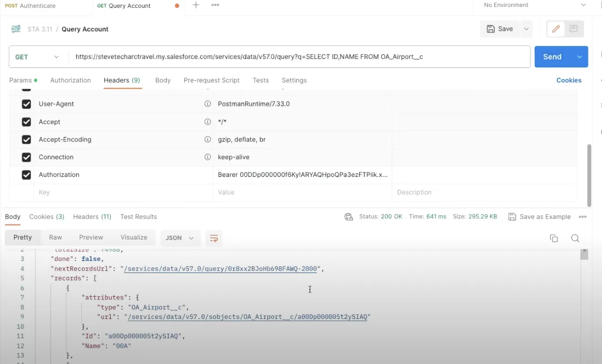602x364 pixels.
Task: Follow the nextRecordsUrl query link
Action: [220, 269]
